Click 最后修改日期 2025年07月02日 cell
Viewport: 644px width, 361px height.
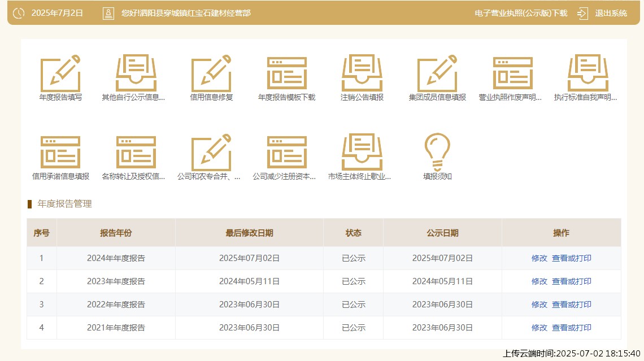[x=249, y=258]
